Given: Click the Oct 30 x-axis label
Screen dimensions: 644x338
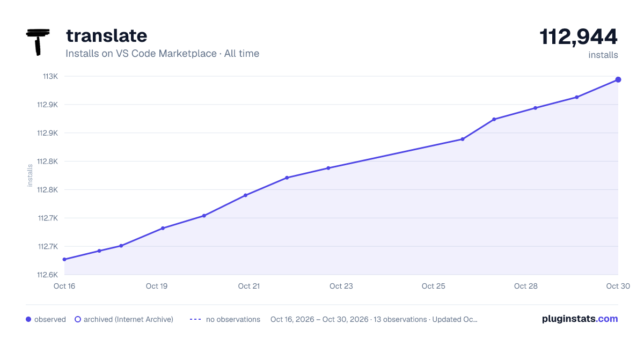Looking at the screenshot, I should coord(617,286).
